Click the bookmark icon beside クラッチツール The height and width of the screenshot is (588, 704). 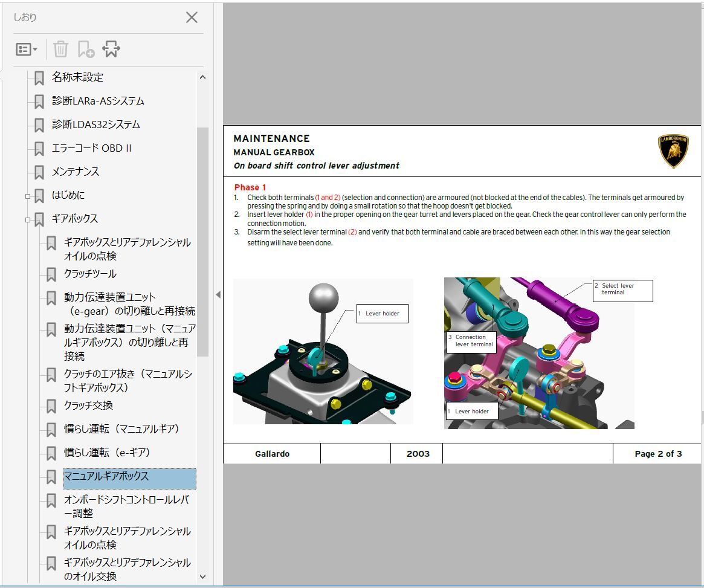pyautogui.click(x=51, y=274)
